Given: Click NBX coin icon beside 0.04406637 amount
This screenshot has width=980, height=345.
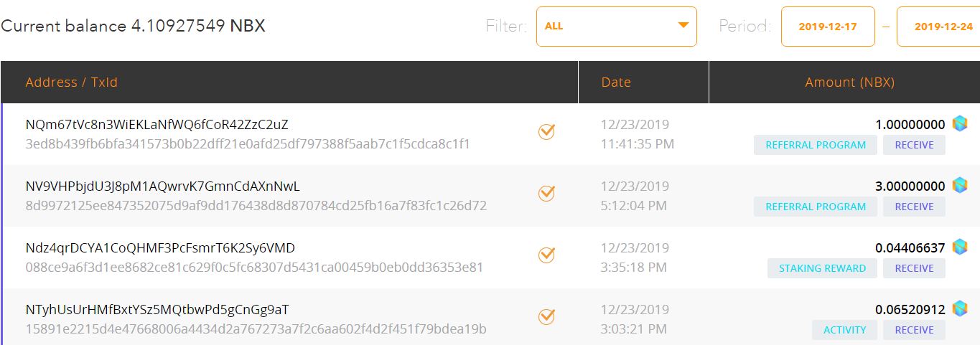Looking at the screenshot, I should pos(960,247).
